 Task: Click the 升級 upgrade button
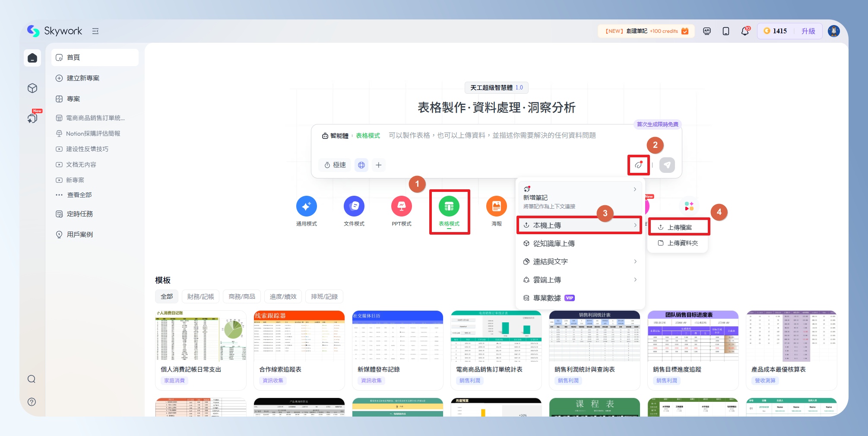pyautogui.click(x=808, y=31)
